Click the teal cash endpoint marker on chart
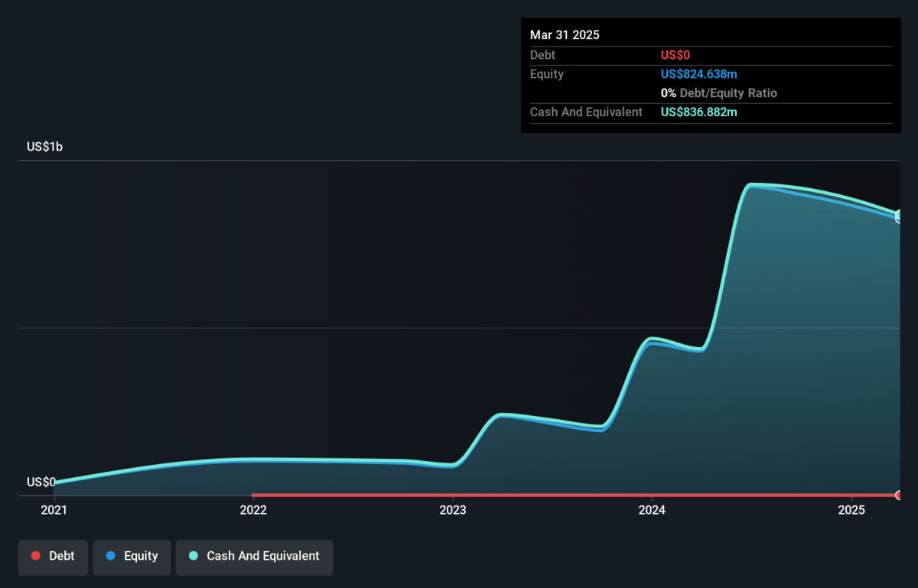The width and height of the screenshot is (918, 588). pyautogui.click(x=899, y=215)
